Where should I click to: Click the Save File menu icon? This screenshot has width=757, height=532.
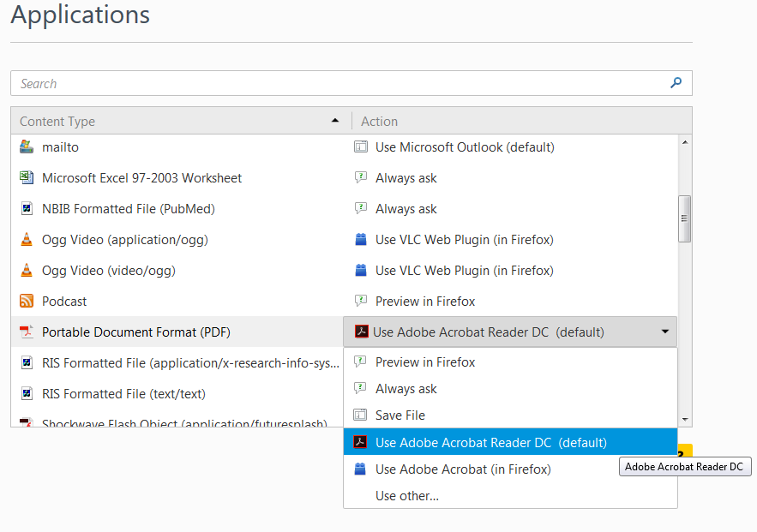click(360, 415)
